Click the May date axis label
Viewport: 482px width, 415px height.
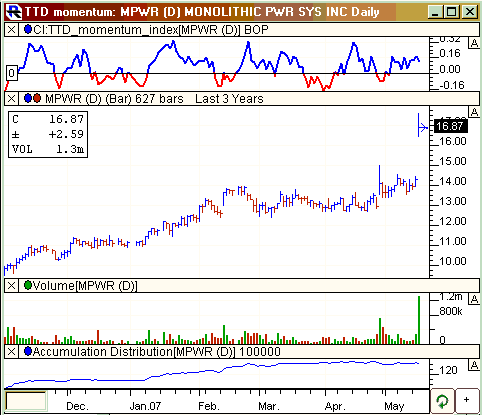point(394,407)
